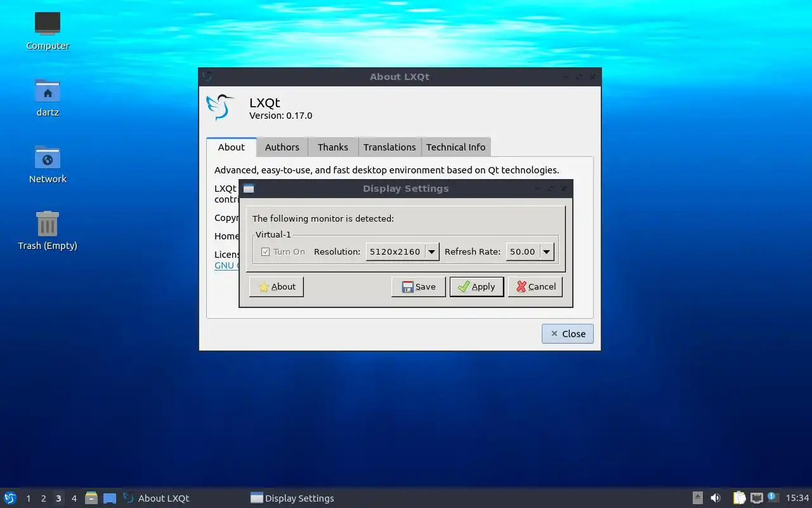Click the 'LXQt' heading in About window

coord(265,102)
